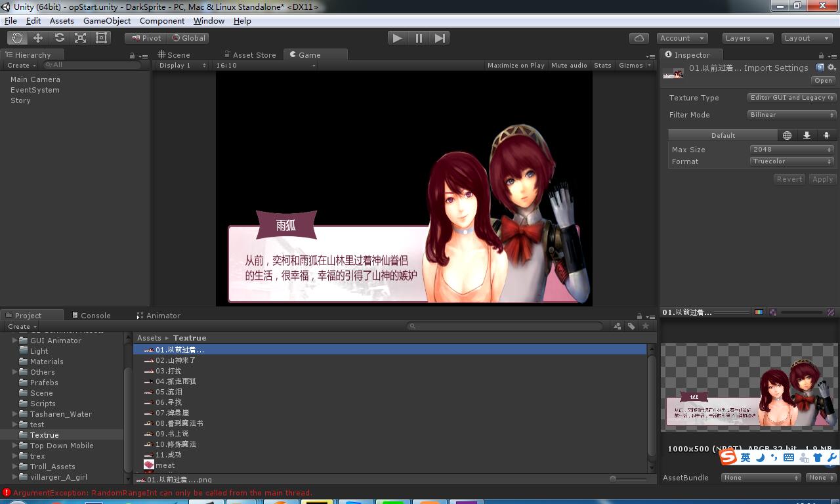Toggle alpha channel view in preview
The height and width of the screenshot is (504, 840).
(x=773, y=312)
